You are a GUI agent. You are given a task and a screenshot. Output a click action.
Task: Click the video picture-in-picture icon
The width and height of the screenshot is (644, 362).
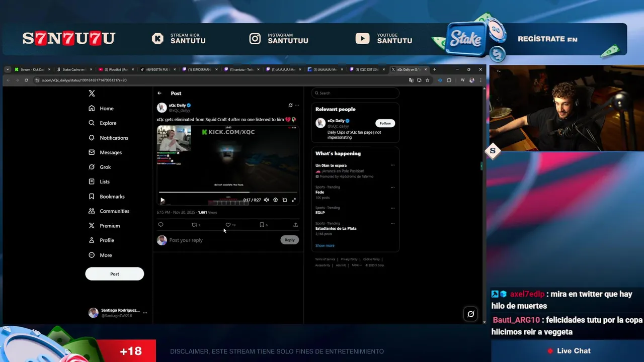(285, 200)
